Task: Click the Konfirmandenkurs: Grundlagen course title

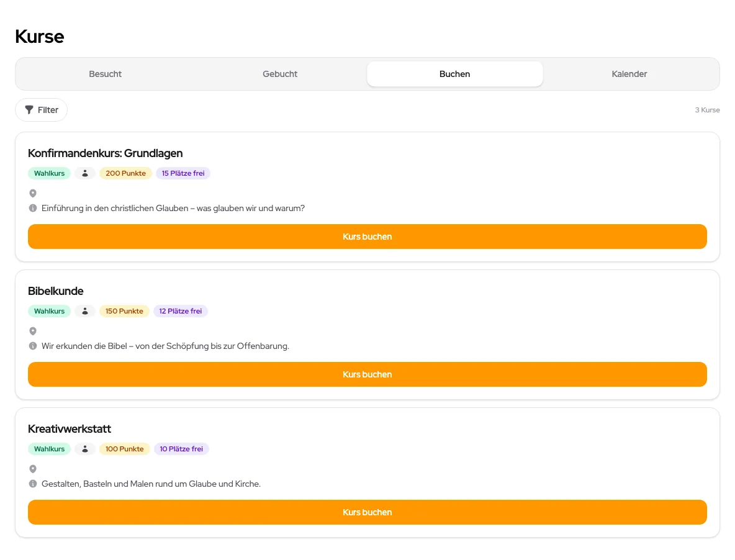Action: click(x=105, y=153)
